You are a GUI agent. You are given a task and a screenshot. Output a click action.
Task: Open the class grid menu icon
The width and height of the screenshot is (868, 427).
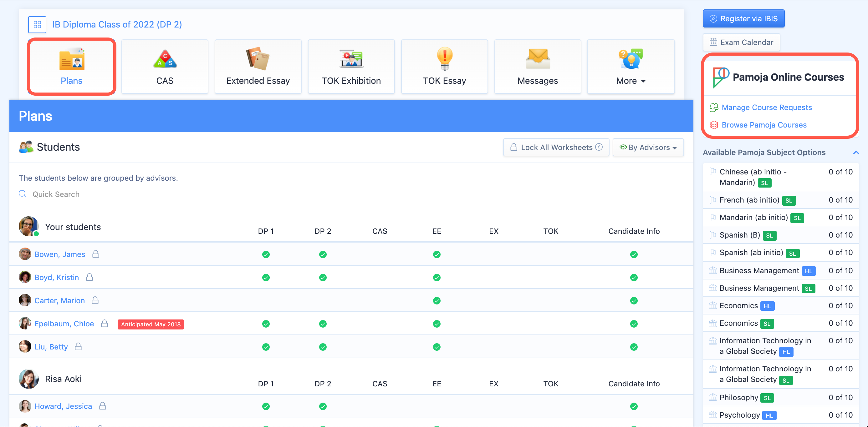tap(37, 25)
